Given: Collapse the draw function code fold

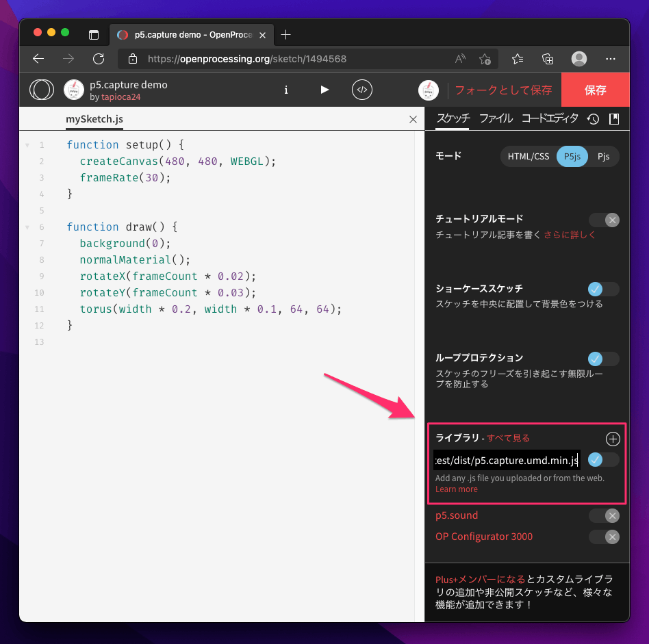Looking at the screenshot, I should click(27, 227).
